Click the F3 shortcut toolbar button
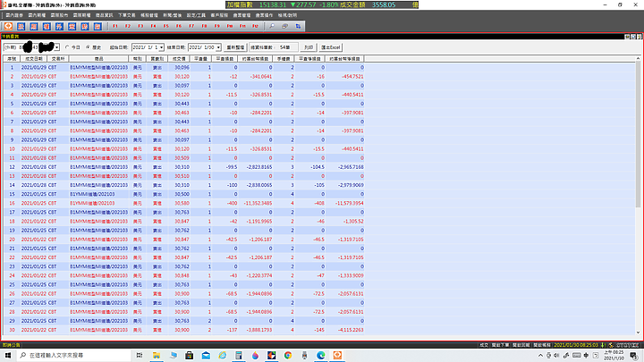The width and height of the screenshot is (644, 362). pos(140,26)
